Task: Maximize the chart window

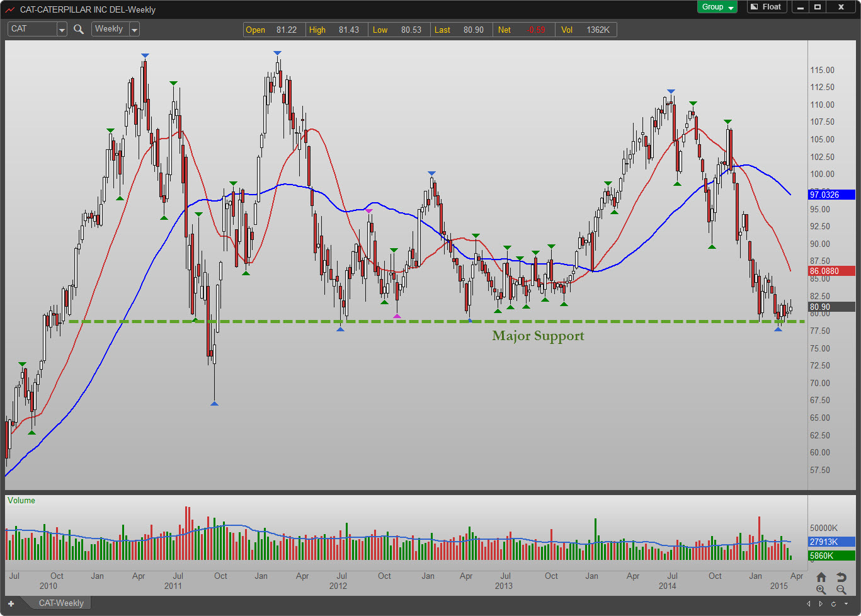Action: point(818,7)
